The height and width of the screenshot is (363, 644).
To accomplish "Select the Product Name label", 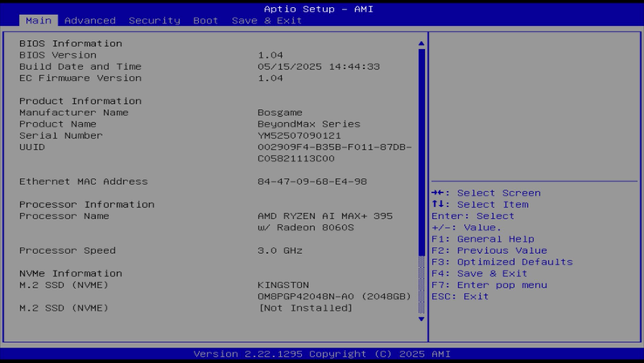I will pyautogui.click(x=58, y=124).
